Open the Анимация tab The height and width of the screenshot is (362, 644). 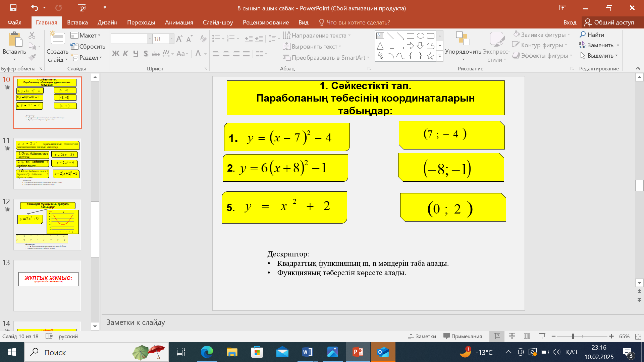pos(179,22)
